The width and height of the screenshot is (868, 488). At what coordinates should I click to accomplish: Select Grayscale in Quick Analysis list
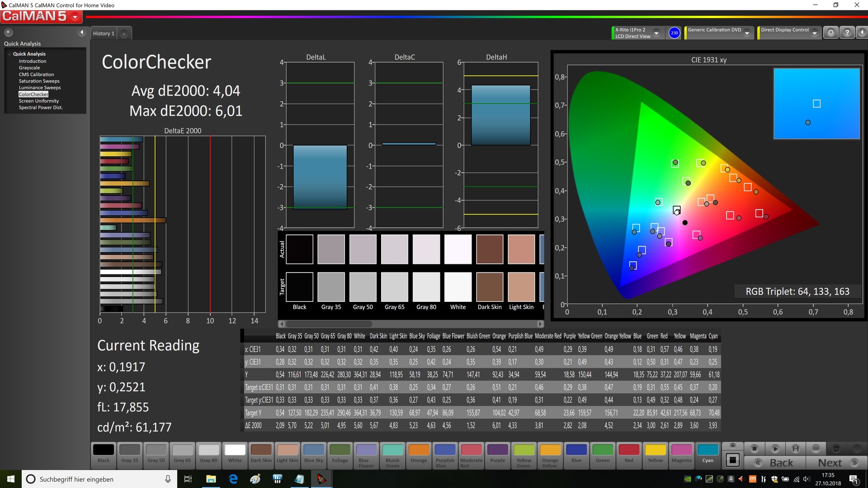[29, 68]
